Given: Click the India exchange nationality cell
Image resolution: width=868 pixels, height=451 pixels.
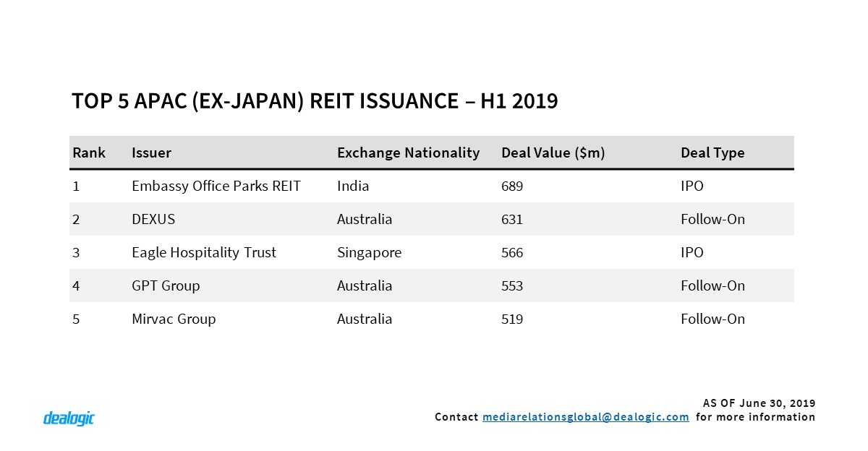Looking at the screenshot, I should pos(353,186).
